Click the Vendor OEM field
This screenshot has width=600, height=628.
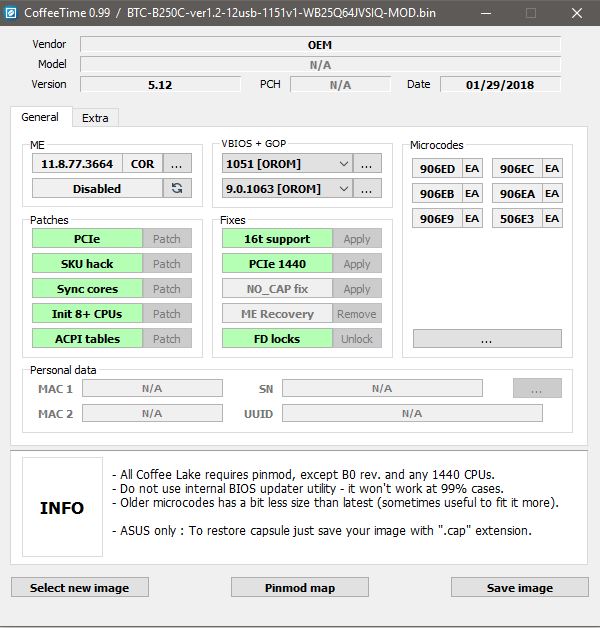point(320,44)
